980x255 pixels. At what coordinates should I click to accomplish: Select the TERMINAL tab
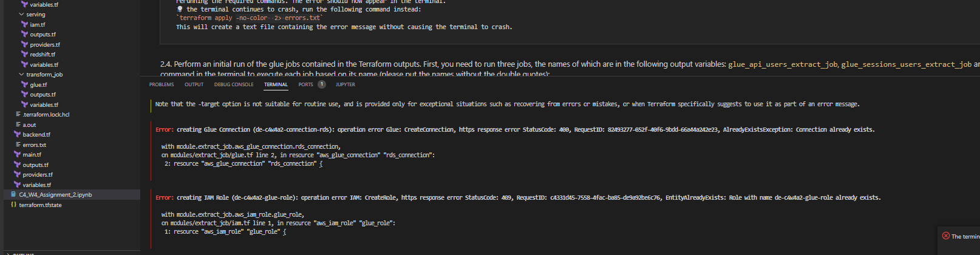point(276,84)
